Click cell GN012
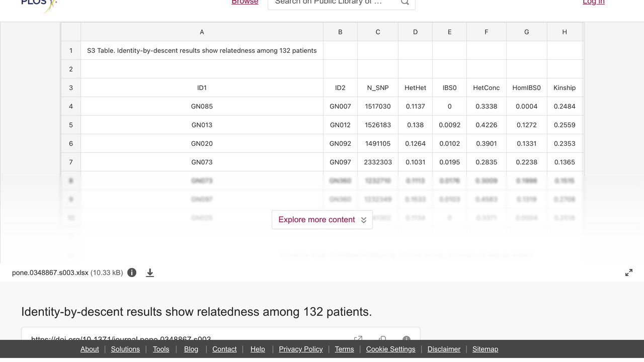Screen dimensions: 644x362 (340, 125)
